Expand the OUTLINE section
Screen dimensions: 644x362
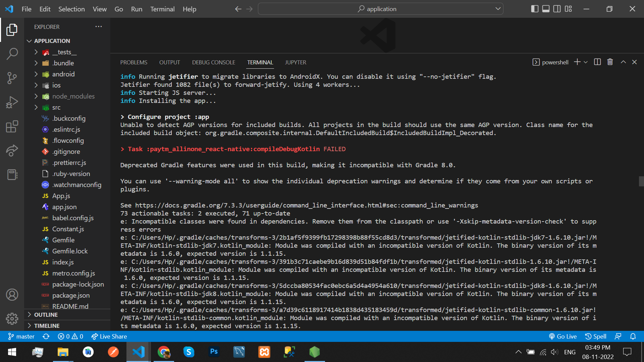[x=46, y=315]
